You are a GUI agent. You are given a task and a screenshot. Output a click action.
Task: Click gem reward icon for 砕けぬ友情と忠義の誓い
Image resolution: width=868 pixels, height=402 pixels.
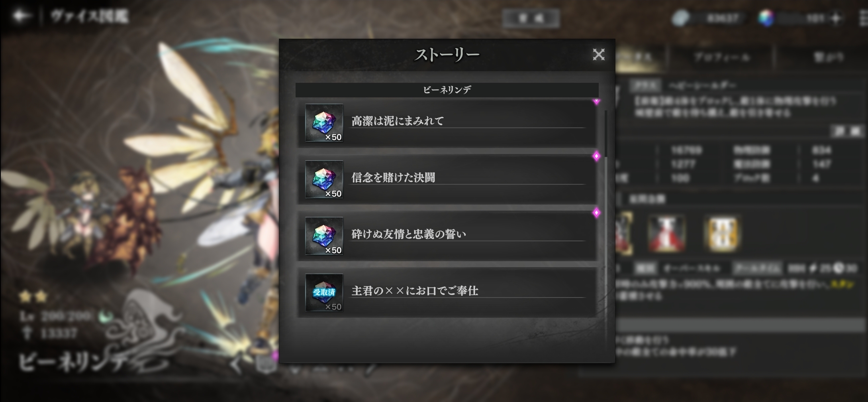tap(324, 236)
